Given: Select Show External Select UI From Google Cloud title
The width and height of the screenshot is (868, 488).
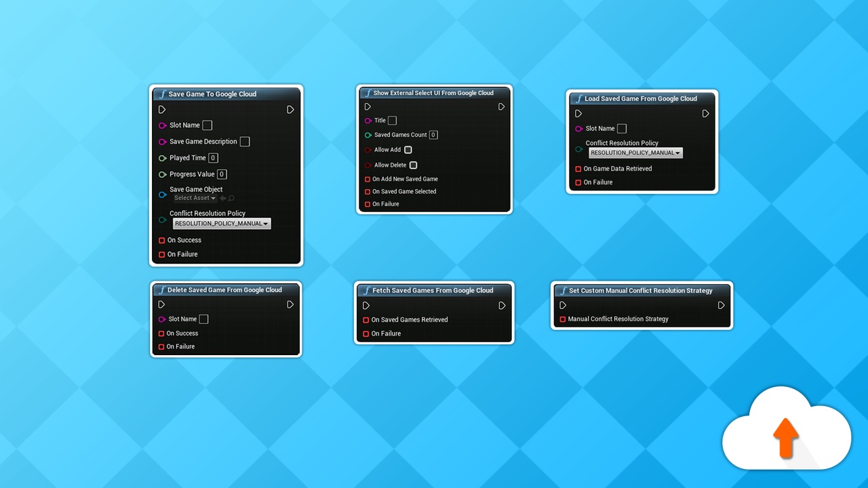Looking at the screenshot, I should point(433,93).
